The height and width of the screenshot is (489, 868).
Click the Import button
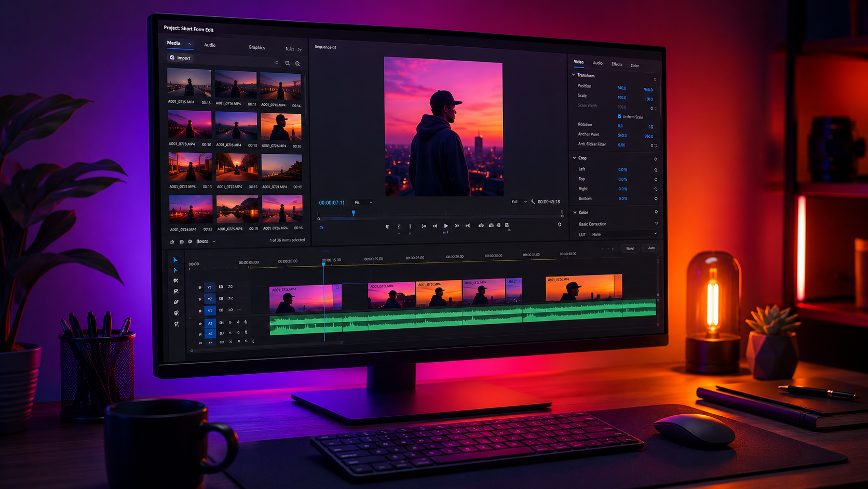[x=180, y=58]
